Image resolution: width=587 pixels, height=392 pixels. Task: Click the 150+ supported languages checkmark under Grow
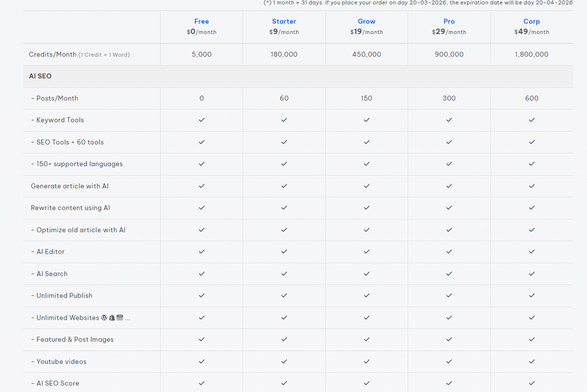366,164
